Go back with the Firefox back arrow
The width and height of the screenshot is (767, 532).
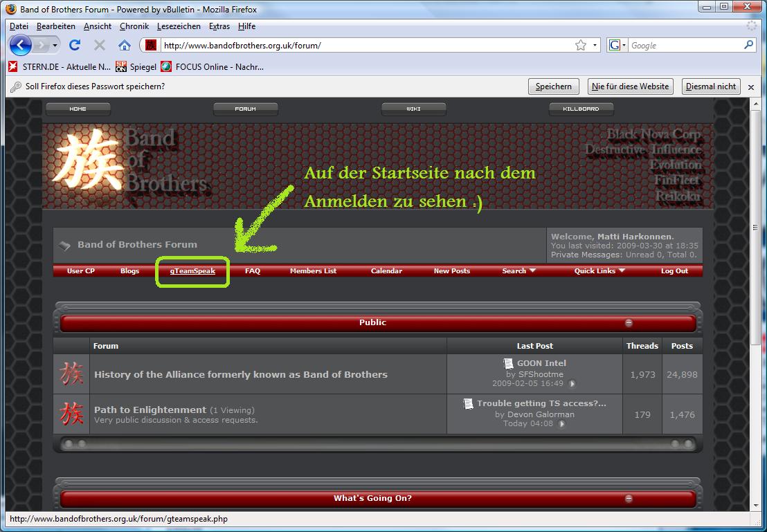tap(20, 46)
